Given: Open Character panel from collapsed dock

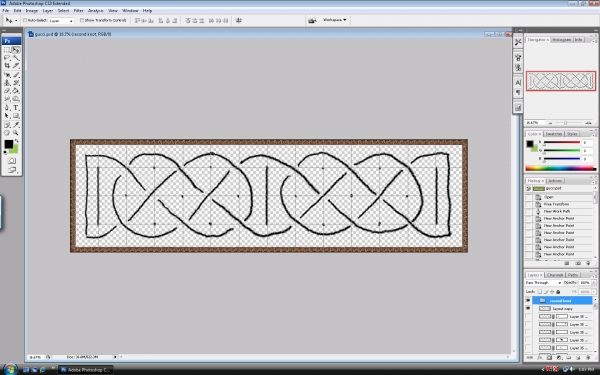Looking at the screenshot, I should 518,83.
